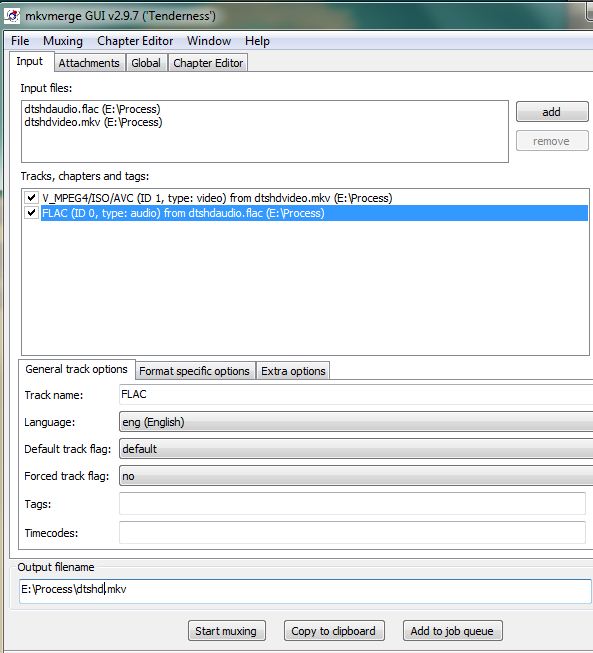Viewport: 593px width, 653px height.
Task: Click the Timecodes input field
Action: 352,533
